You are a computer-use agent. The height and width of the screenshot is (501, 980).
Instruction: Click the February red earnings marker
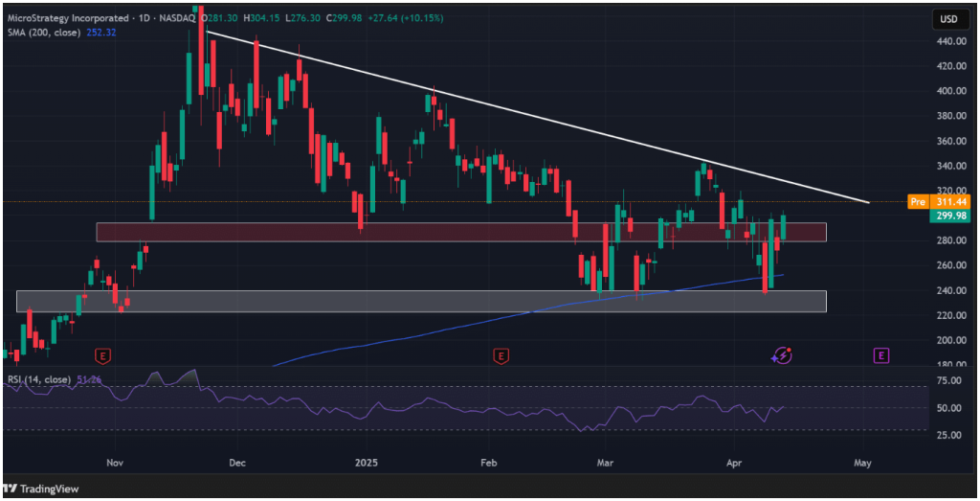tap(500, 355)
